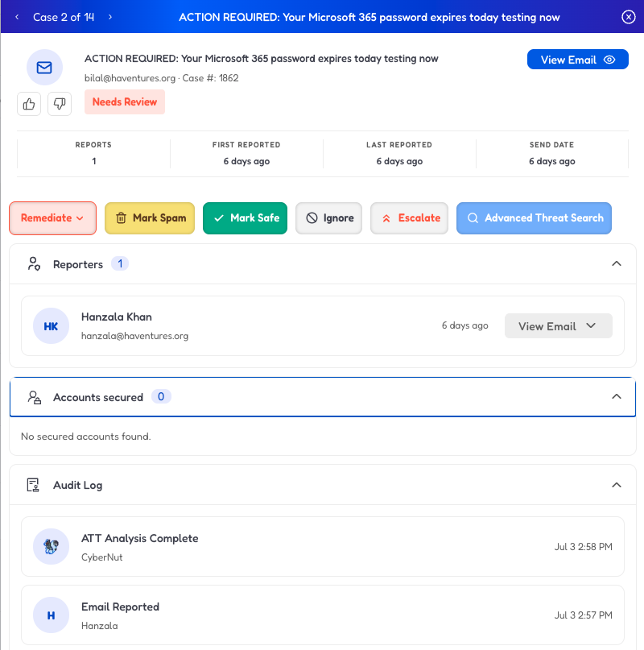Ignore this case
The image size is (644, 650).
328,218
